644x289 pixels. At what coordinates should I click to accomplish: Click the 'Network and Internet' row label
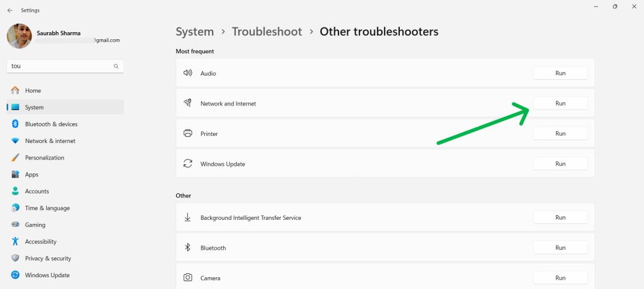coord(228,104)
